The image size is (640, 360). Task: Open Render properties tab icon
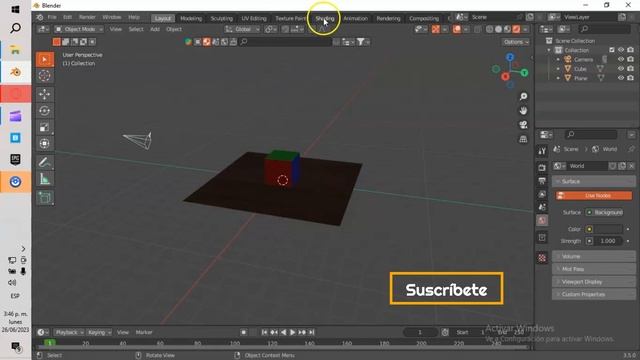(x=542, y=168)
